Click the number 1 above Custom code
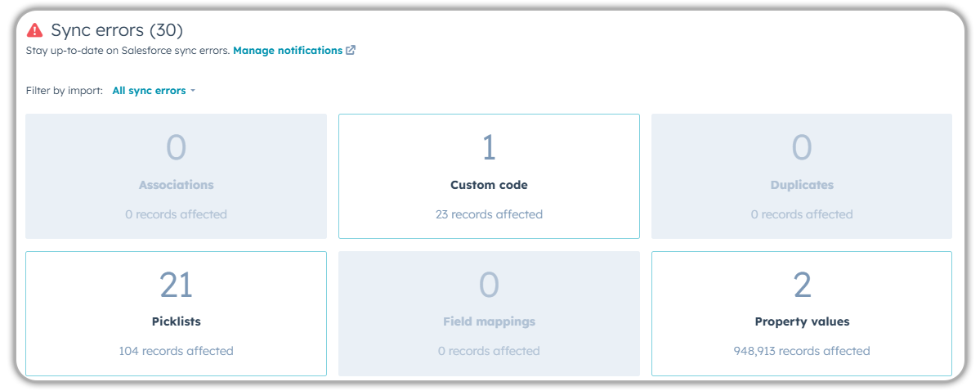 pos(489,148)
